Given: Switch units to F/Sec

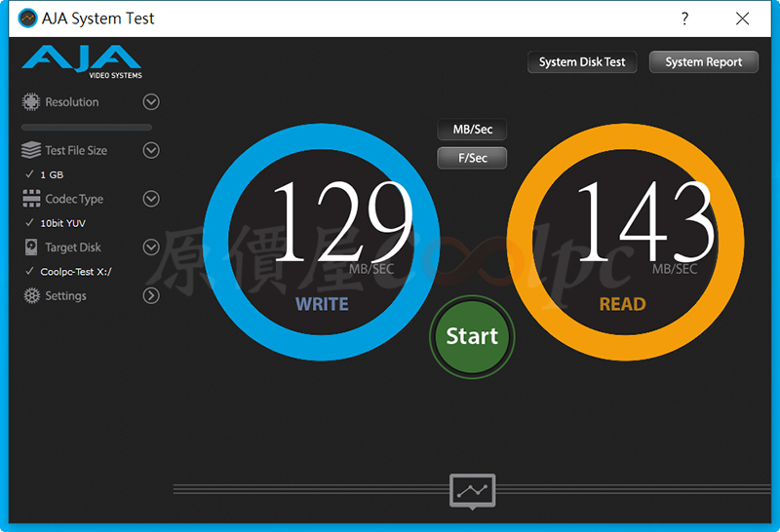Looking at the screenshot, I should point(472,158).
